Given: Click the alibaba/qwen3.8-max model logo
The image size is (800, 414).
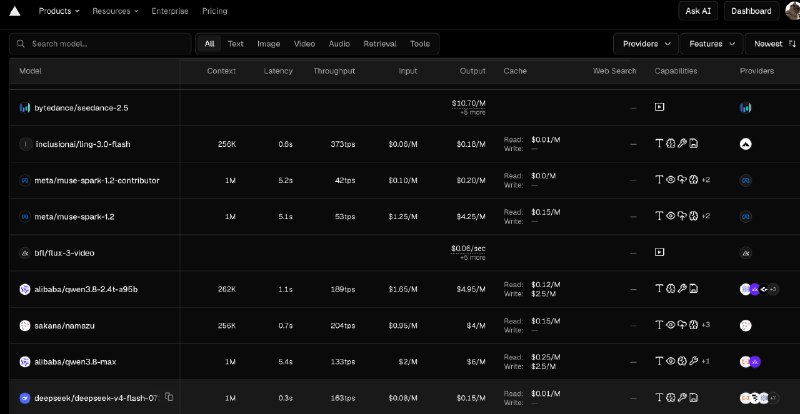Looking at the screenshot, I should pyautogui.click(x=25, y=361).
